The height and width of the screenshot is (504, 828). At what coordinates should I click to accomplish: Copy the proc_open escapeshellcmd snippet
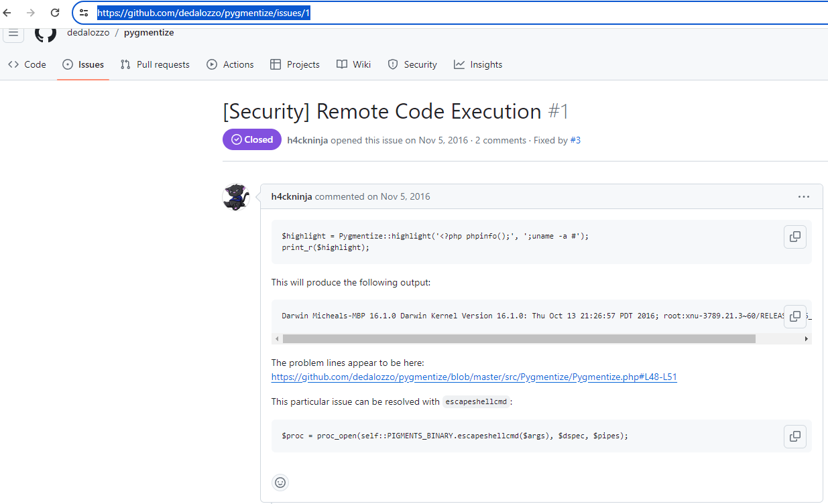(x=795, y=436)
